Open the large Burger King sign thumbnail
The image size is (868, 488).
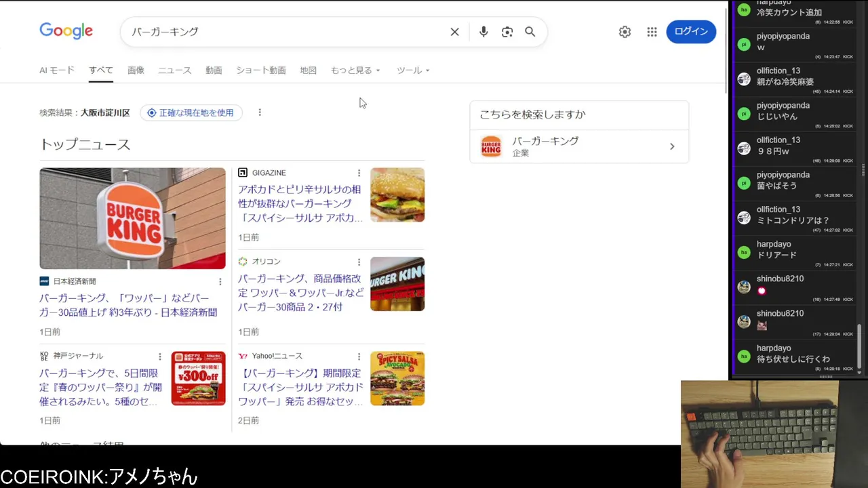(132, 218)
